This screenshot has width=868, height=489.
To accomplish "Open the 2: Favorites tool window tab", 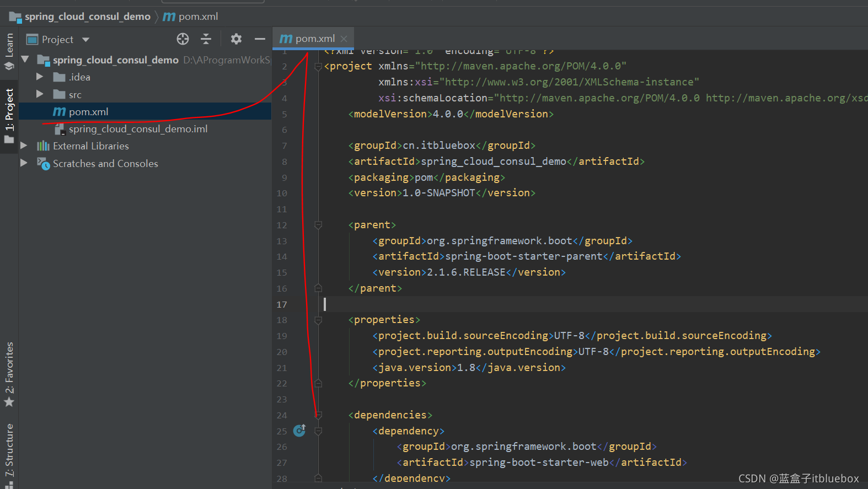I will tap(9, 374).
